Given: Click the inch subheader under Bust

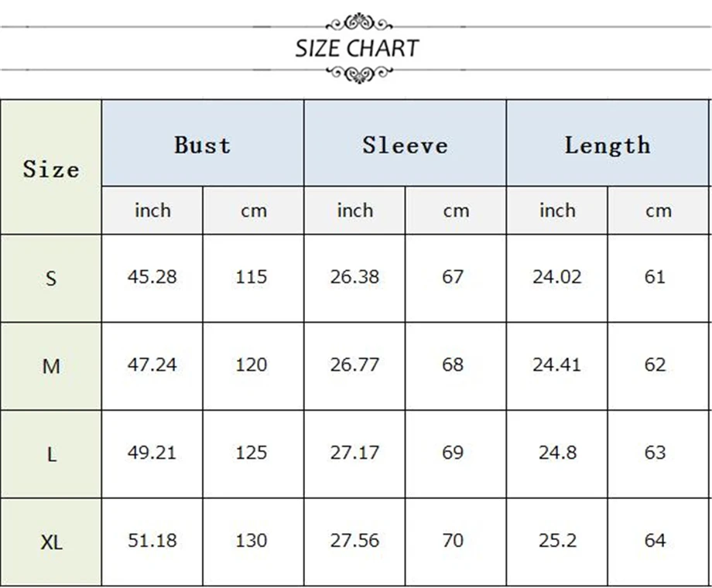Looking at the screenshot, I should (x=152, y=210).
